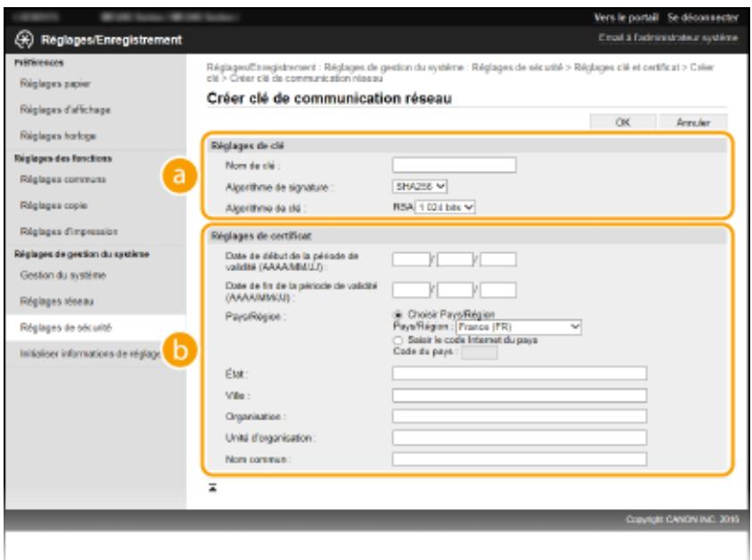Screen dimensions: 752x560
Task: Click the Réglages/Enregistrement gear icon
Action: click(24, 39)
